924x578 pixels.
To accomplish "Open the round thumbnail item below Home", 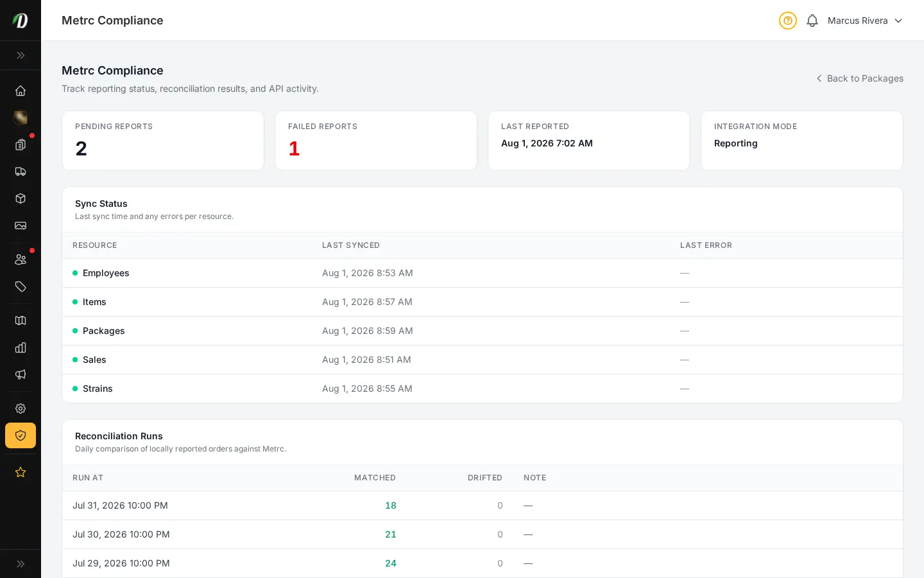I will pyautogui.click(x=21, y=118).
